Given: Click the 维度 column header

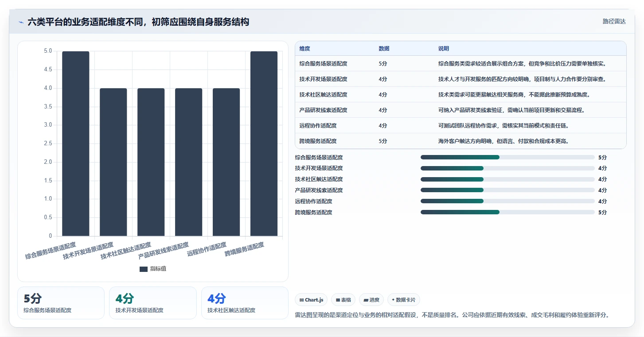Looking at the screenshot, I should click(305, 49).
